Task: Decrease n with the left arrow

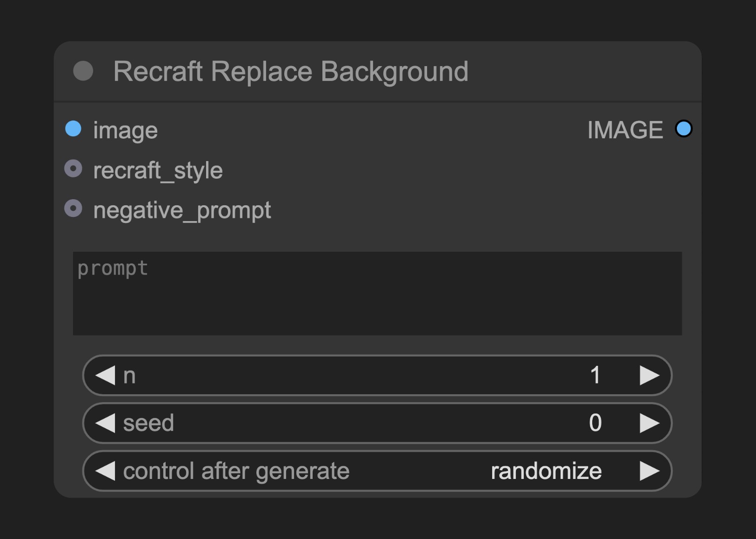Action: pyautogui.click(x=105, y=375)
